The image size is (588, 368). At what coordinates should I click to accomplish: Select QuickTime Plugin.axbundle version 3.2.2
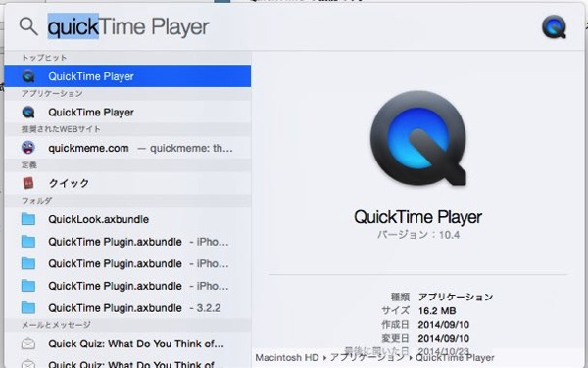coord(127,307)
